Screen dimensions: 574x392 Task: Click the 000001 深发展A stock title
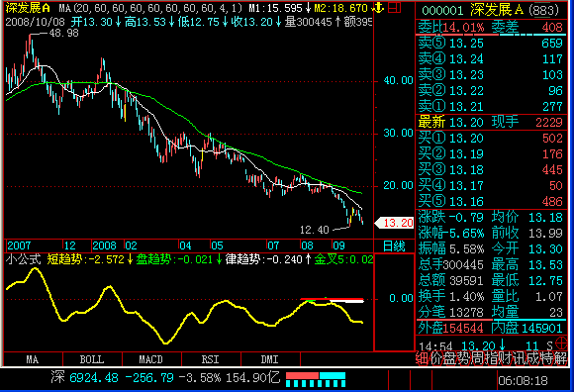click(x=491, y=10)
